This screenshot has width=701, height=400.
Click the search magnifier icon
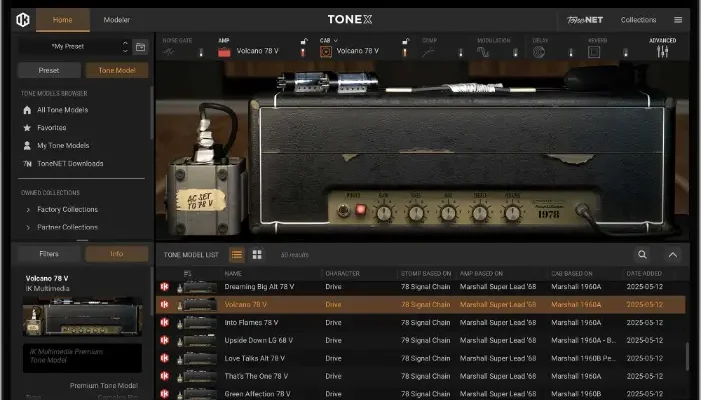point(642,255)
